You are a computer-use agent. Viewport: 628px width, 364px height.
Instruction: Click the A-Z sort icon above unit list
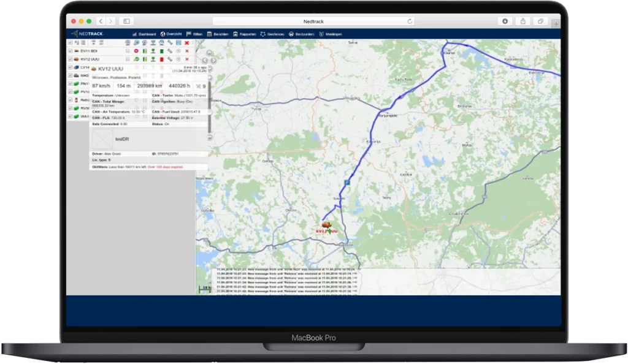(77, 42)
